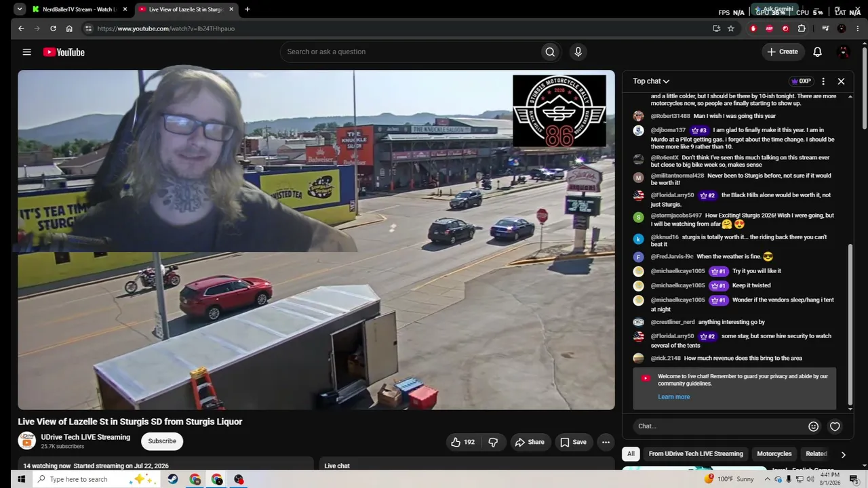Viewport: 868px width, 488px height.
Task: Click the @FloridaLarry50 Black Hills chat message
Action: [x=734, y=199]
